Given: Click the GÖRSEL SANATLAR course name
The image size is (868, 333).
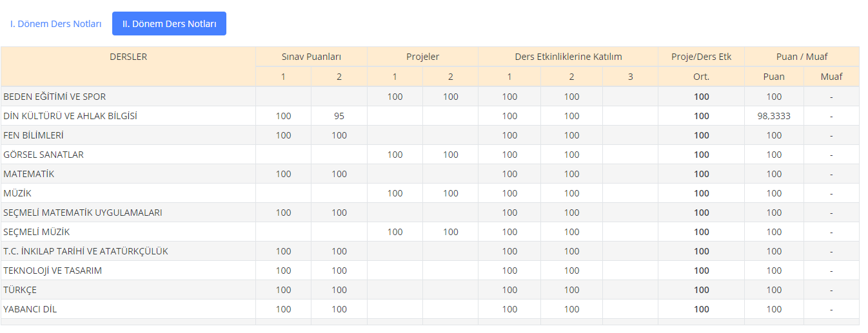Looking at the screenshot, I should pos(43,155).
